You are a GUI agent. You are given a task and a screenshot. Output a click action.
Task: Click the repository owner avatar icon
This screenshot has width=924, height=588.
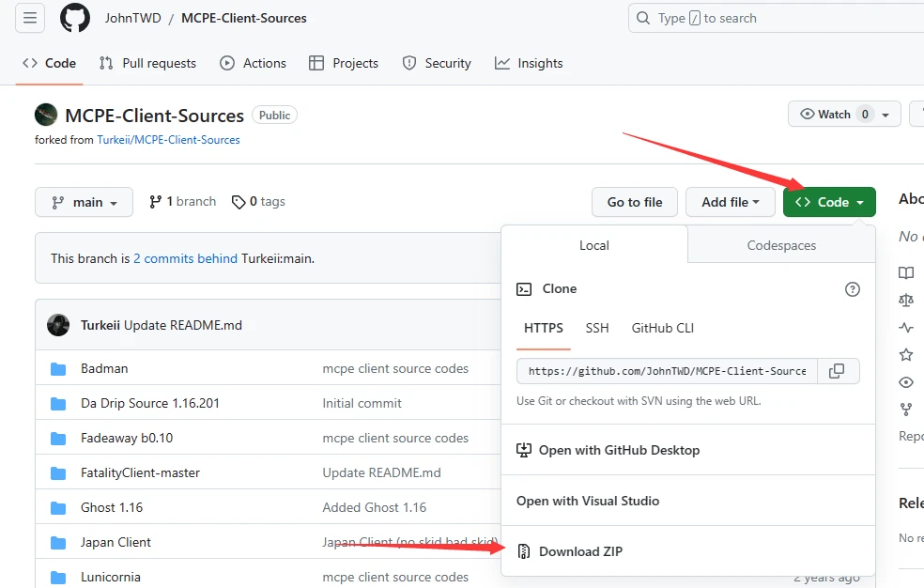pos(46,116)
